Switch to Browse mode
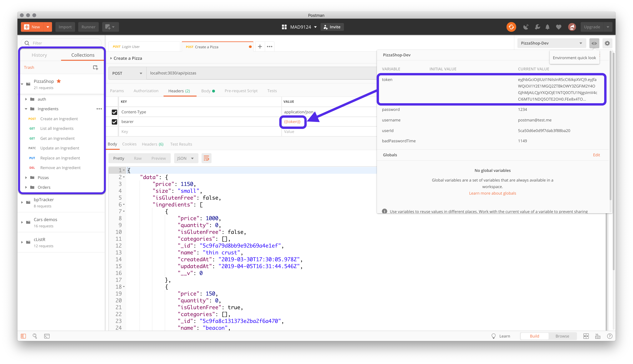633x364 pixels. click(x=562, y=336)
